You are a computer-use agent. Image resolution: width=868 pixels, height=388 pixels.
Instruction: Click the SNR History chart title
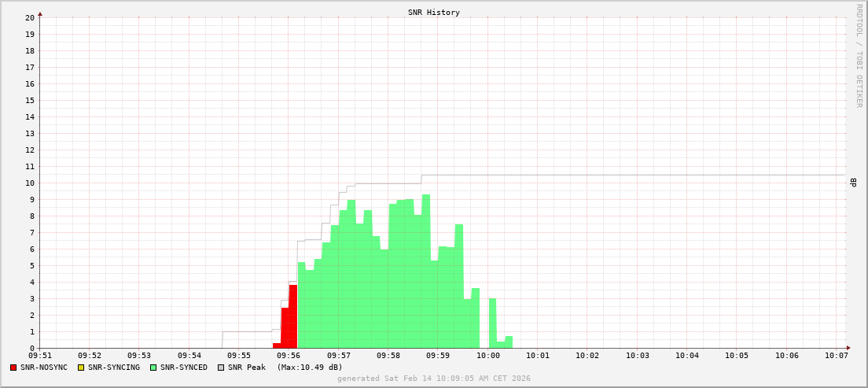point(434,13)
